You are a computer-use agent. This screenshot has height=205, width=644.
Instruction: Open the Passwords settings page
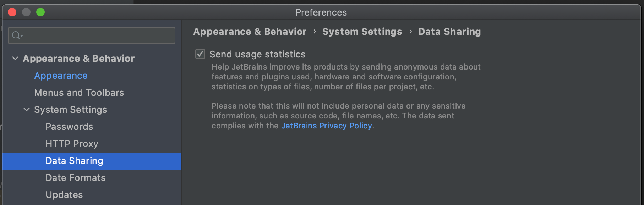tap(69, 127)
